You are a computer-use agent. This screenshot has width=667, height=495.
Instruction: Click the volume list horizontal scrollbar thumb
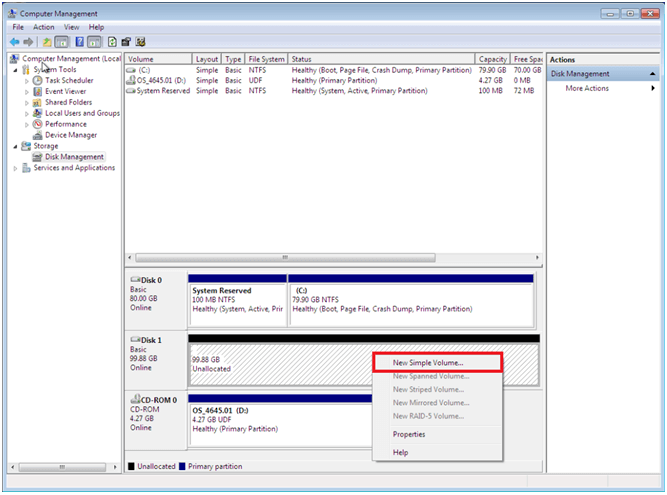click(285, 258)
